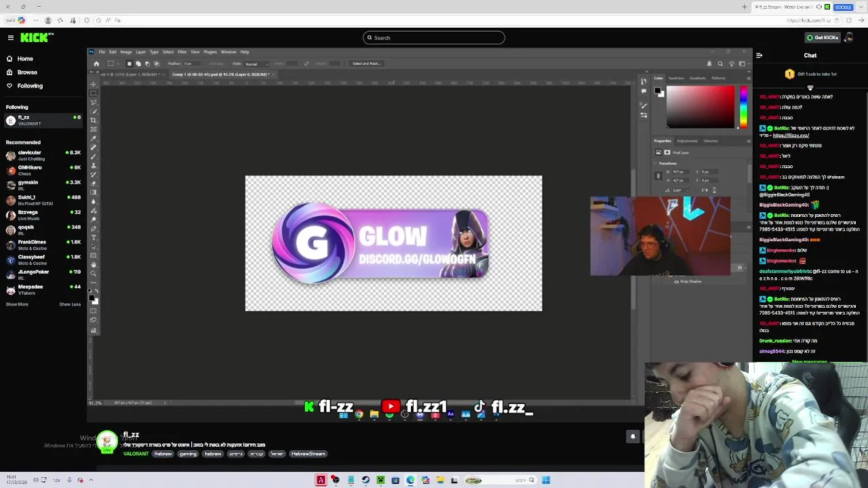The height and width of the screenshot is (488, 868).
Task: Switch to the Gradients tab
Action: tap(697, 78)
